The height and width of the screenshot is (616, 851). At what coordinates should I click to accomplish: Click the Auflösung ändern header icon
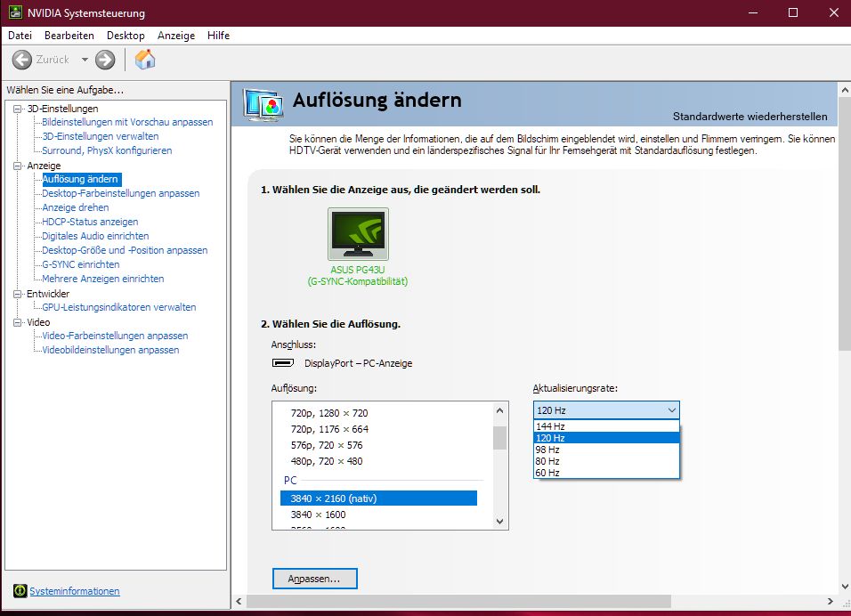263,104
